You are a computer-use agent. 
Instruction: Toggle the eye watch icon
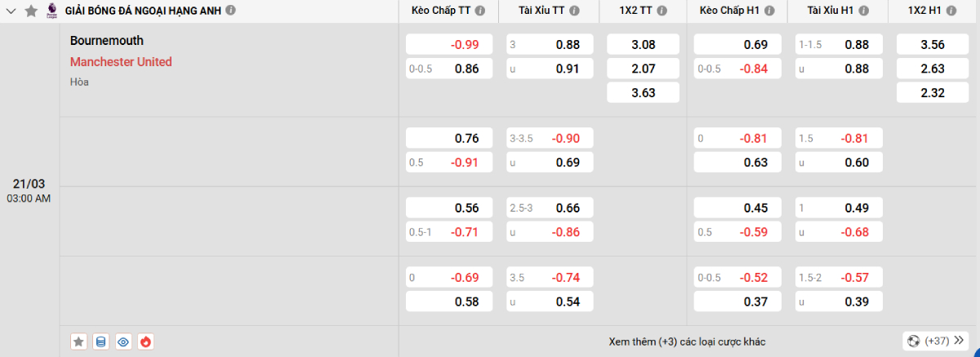tap(123, 341)
